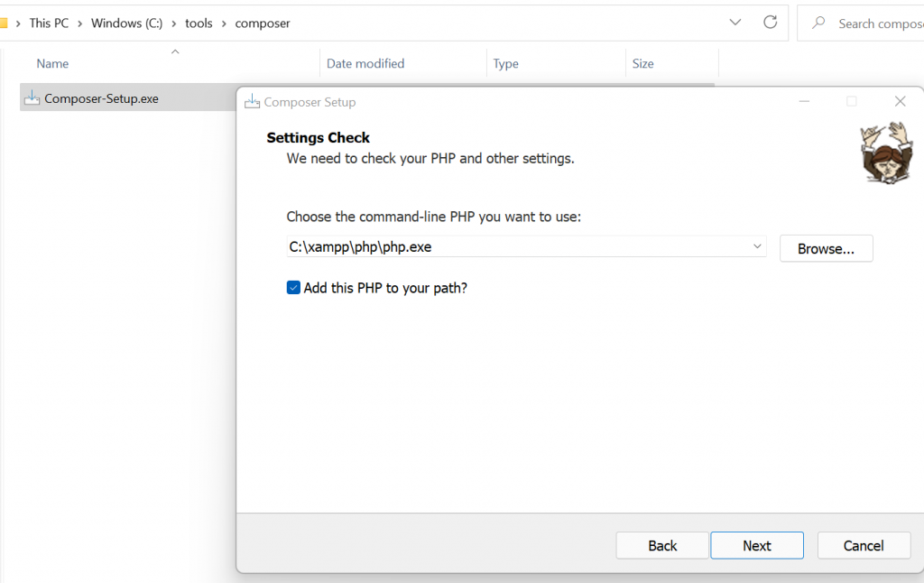Expand chevron before This PC breadcrumb
The image size is (924, 583).
click(x=18, y=23)
